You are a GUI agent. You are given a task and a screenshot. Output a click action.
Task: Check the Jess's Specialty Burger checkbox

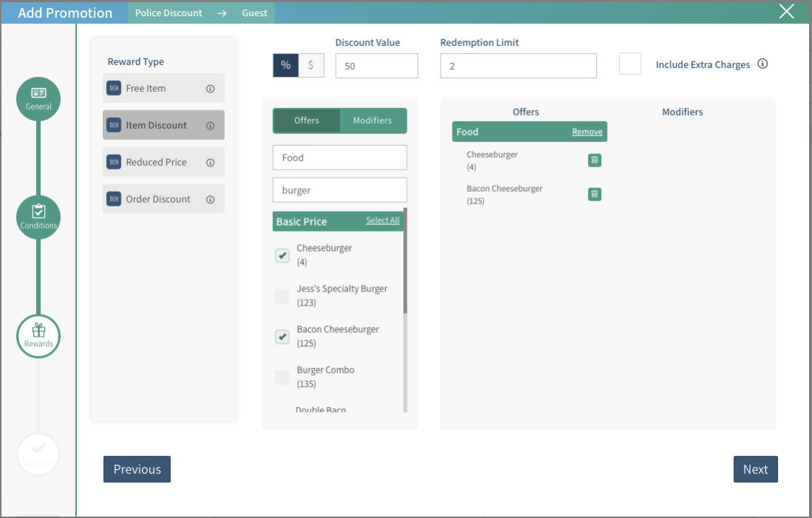[282, 296]
